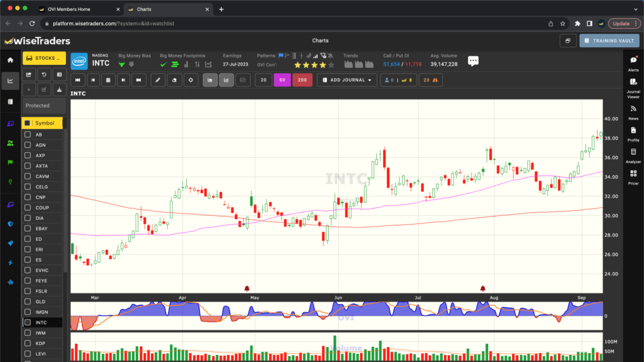Viewport: 644px width, 362px height.
Task: Open the Training Vault
Action: [609, 41]
